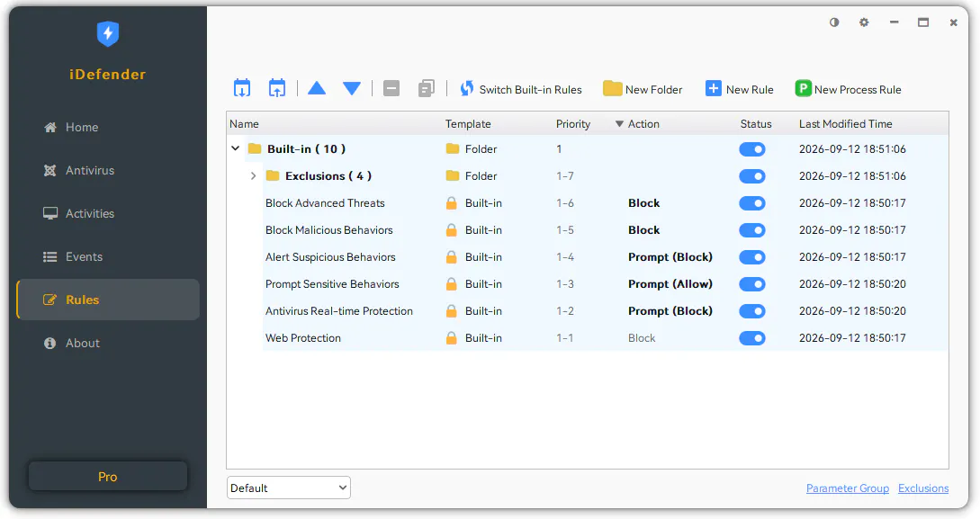Open the About section label

[x=83, y=343]
